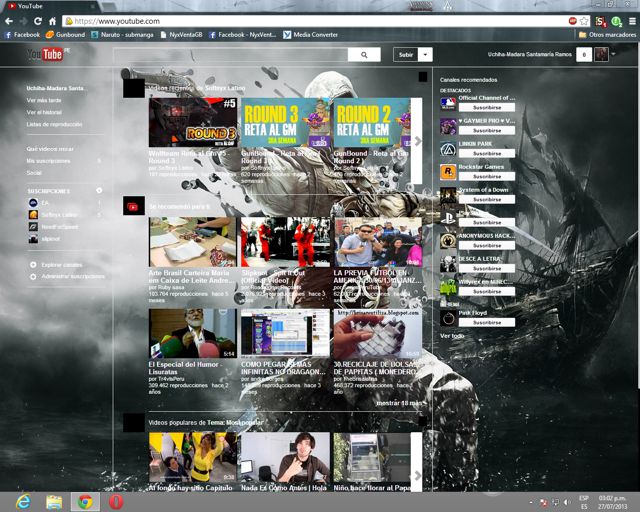Click the volume icon in system tray
Screen dimensions: 640x512
tap(567, 502)
